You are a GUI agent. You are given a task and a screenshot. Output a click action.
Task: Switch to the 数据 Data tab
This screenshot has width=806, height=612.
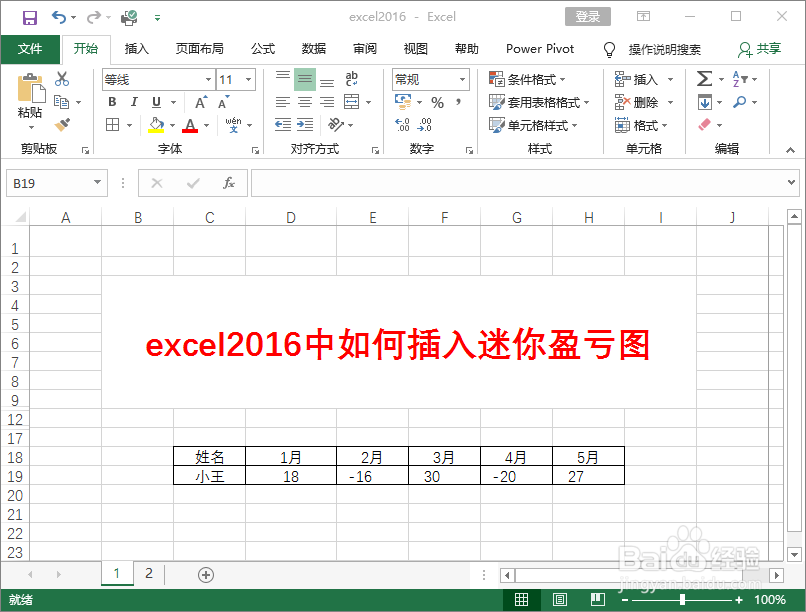[x=314, y=49]
